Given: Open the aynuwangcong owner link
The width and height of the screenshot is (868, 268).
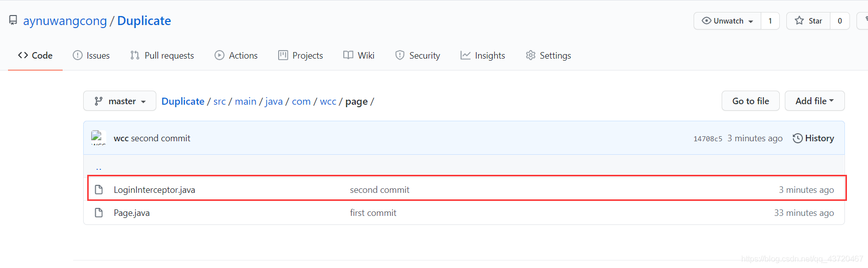Looking at the screenshot, I should tap(65, 21).
